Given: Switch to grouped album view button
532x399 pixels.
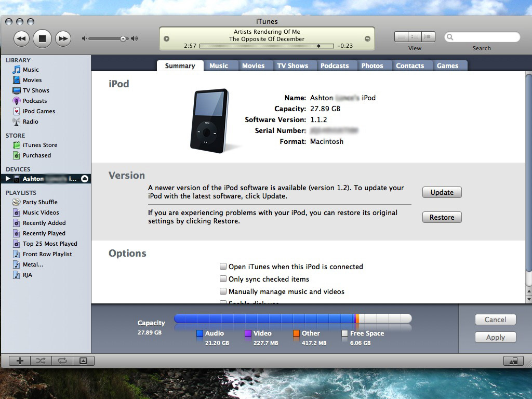Looking at the screenshot, I should [415, 37].
